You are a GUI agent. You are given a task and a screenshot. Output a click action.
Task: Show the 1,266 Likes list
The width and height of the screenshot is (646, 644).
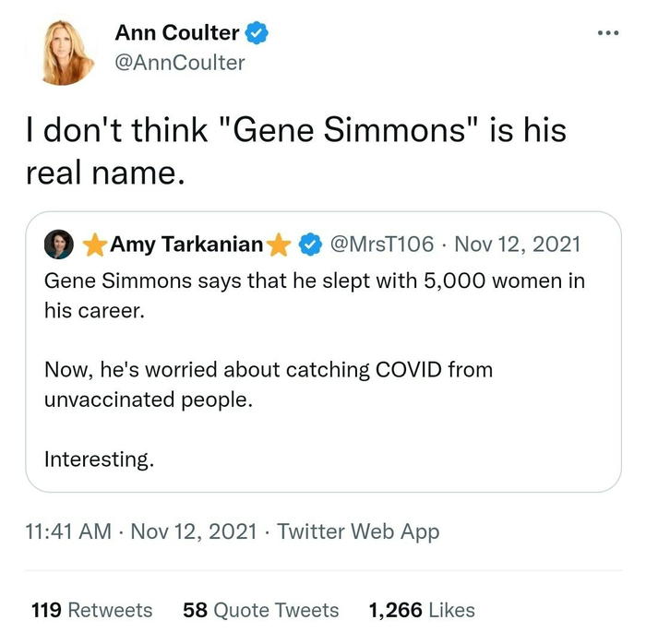421,610
